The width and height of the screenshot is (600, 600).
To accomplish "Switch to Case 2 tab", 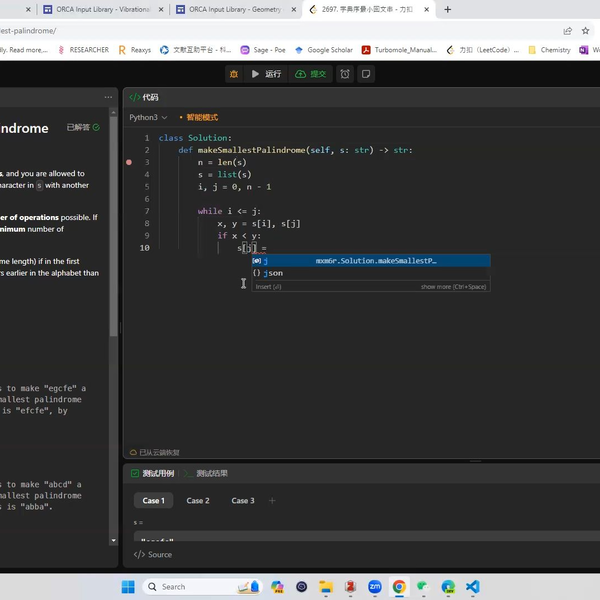I will [x=198, y=501].
